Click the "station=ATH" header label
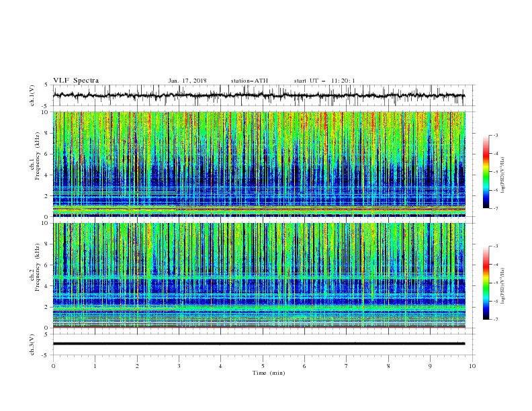 pos(249,81)
